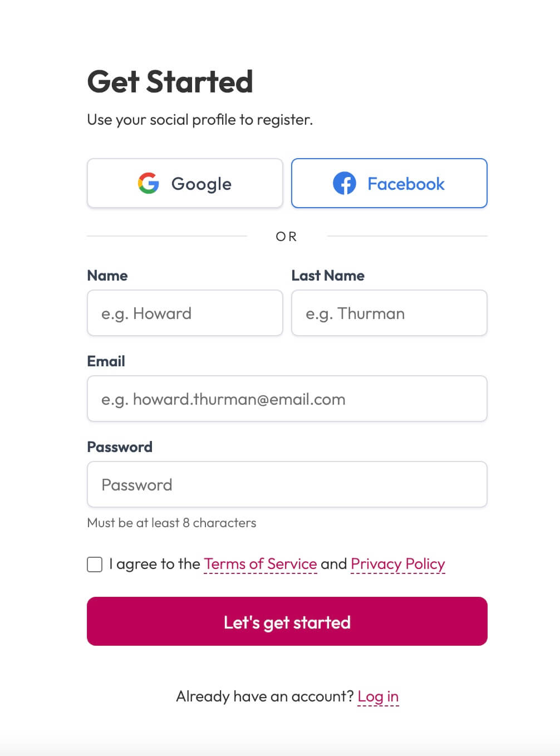Check the Terms of Service agreement checkbox

95,564
